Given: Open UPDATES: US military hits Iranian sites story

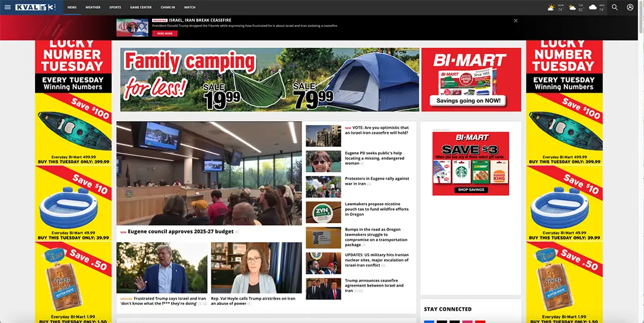Looking at the screenshot, I should (376, 260).
